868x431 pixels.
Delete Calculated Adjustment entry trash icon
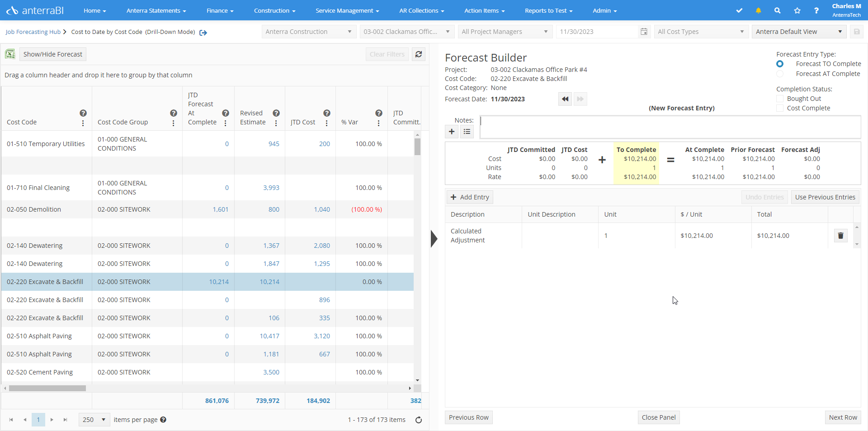pyautogui.click(x=841, y=236)
